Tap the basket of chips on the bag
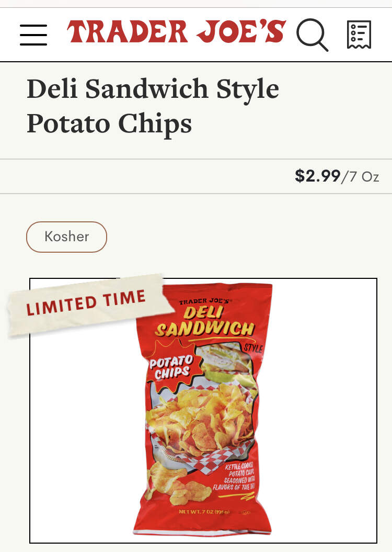The width and height of the screenshot is (392, 552). tap(201, 419)
